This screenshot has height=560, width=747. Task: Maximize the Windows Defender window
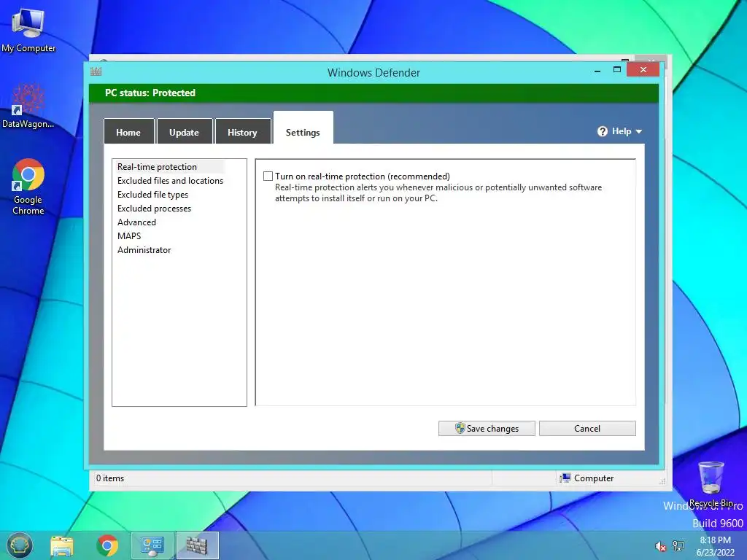tap(617, 70)
